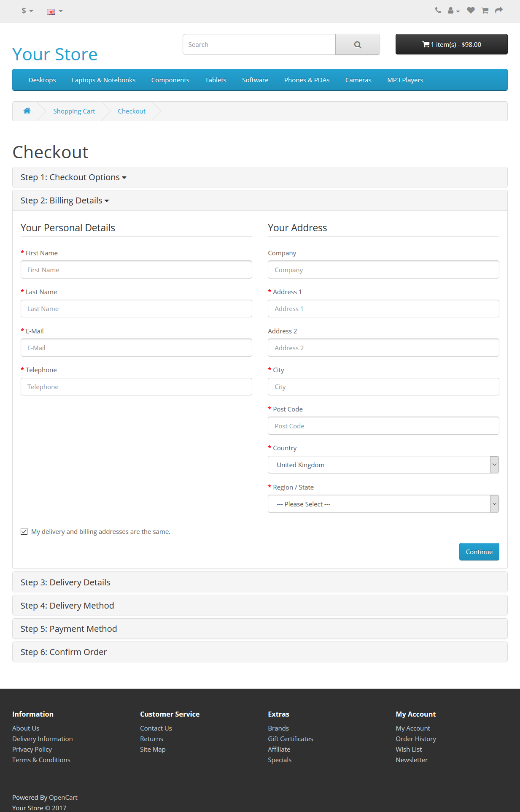Open the cart total 1 item(s) button
The height and width of the screenshot is (812, 520).
451,44
